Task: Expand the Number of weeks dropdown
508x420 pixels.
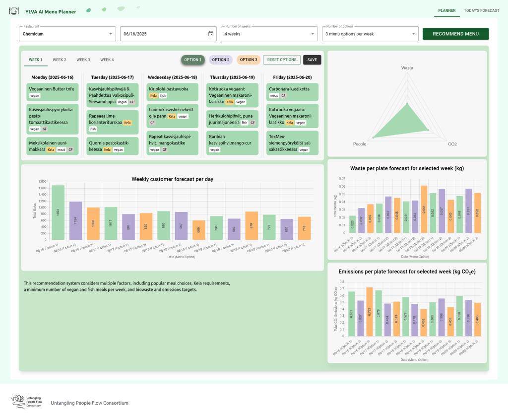Action: tap(269, 34)
